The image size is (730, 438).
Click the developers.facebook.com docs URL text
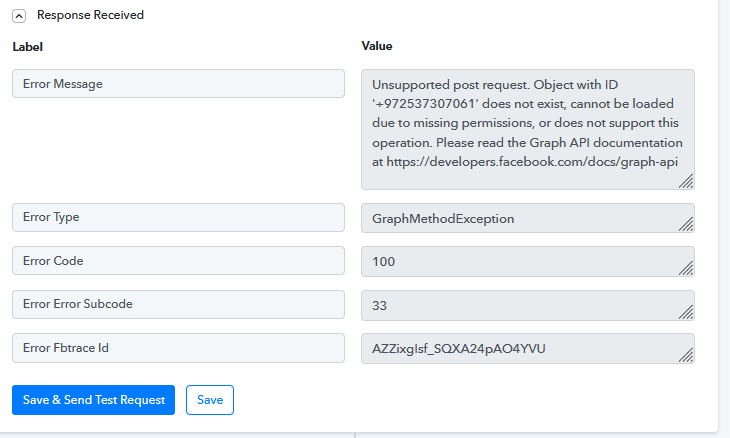(x=532, y=162)
